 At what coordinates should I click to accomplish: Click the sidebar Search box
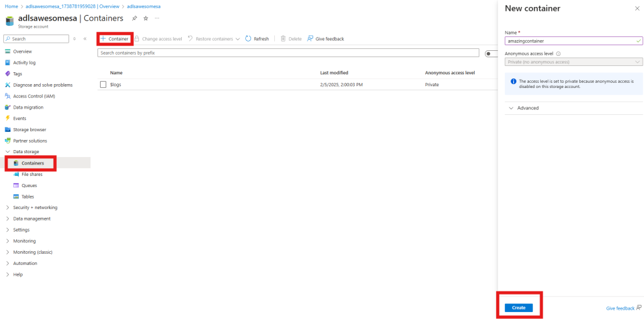tap(36, 39)
